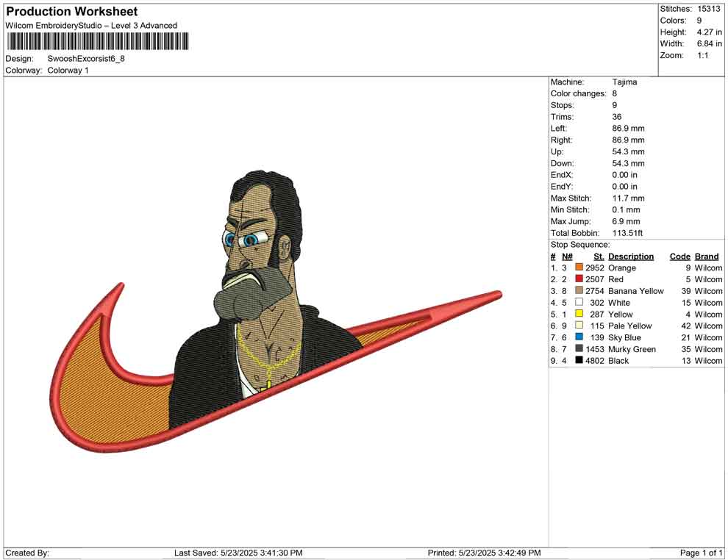Screen dimensions: 728x560
Task: Click the 'Right:' label
Action: 561,140
